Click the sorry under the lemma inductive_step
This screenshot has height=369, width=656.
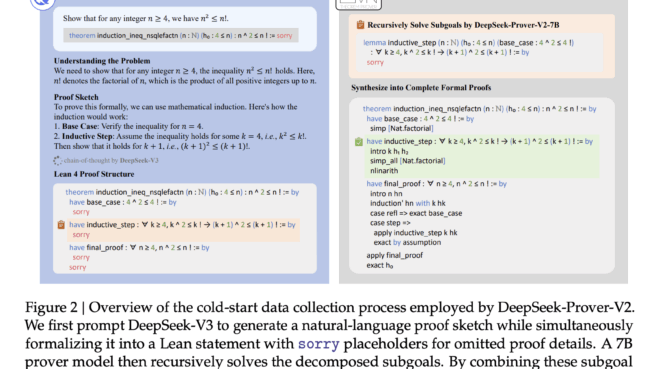pyautogui.click(x=375, y=62)
